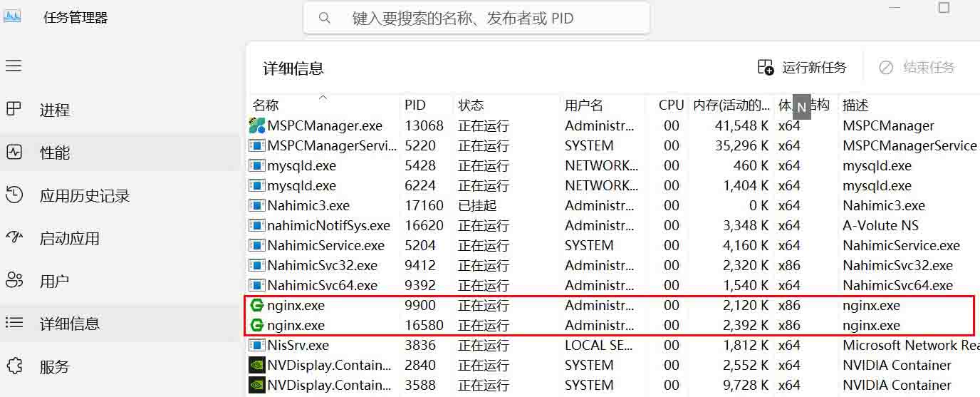Click the LOCAL SE… user name cell
Viewport: 980px width, 397px height.
[x=600, y=345]
